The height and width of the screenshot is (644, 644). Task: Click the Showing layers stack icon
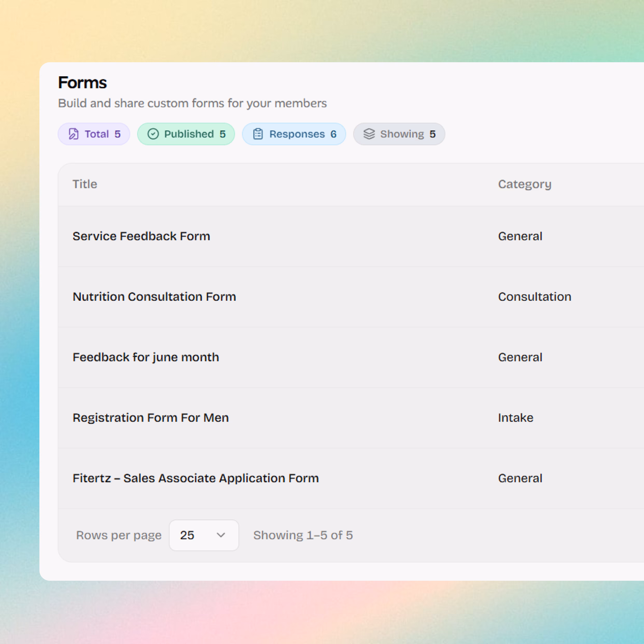[369, 134]
